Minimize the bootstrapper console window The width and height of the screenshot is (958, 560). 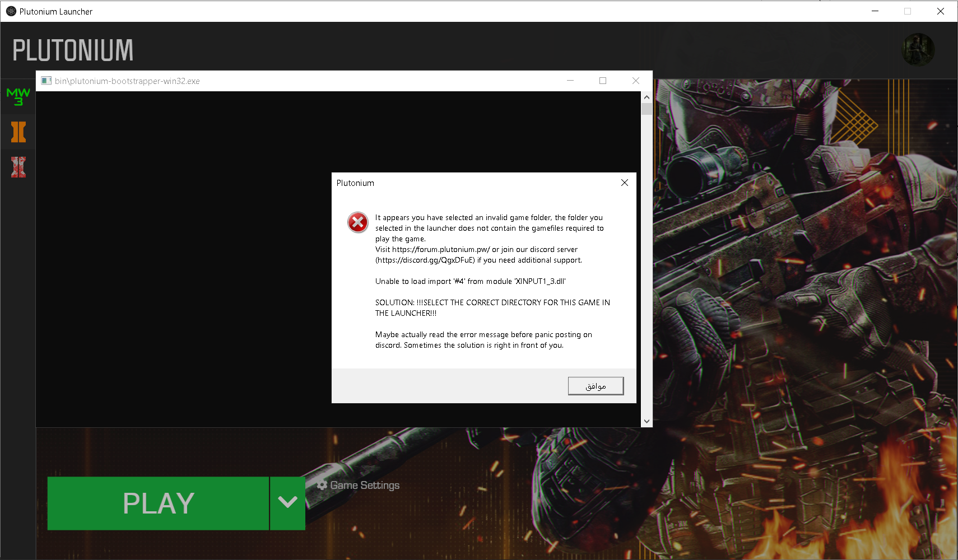point(570,81)
